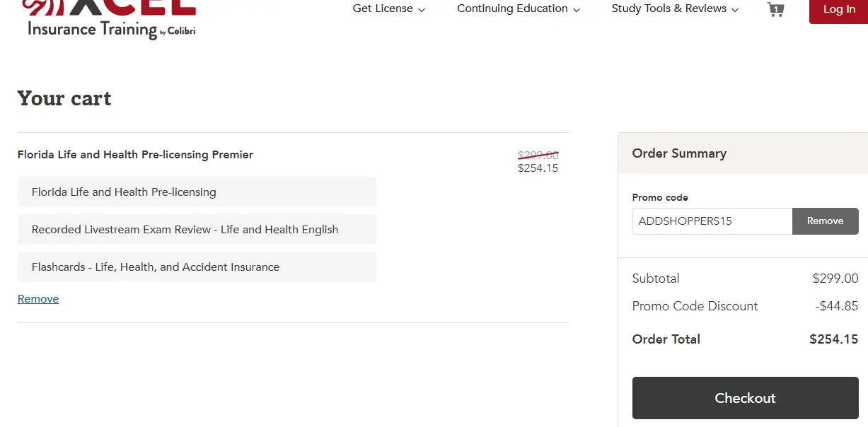Click the Recorded Livestream Exam Review item

[197, 230]
